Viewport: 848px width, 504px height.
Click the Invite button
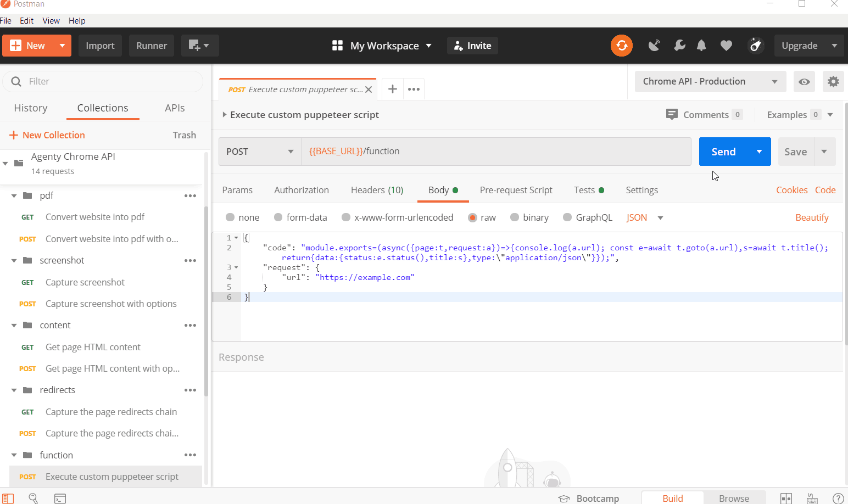click(x=472, y=46)
